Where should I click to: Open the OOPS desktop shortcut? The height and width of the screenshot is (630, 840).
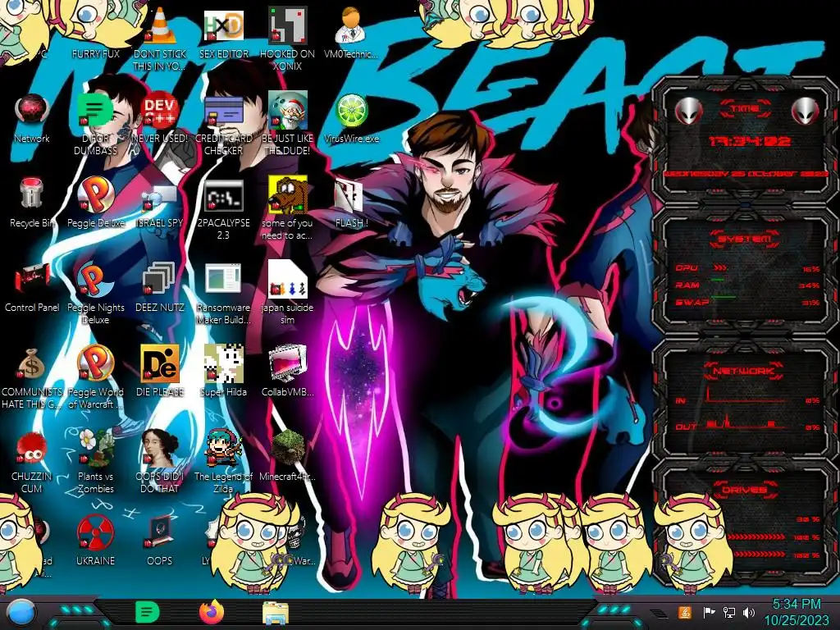tap(160, 532)
